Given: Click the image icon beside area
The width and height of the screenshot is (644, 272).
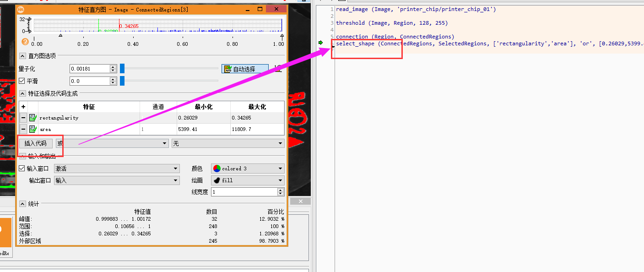Looking at the screenshot, I should pos(32,129).
